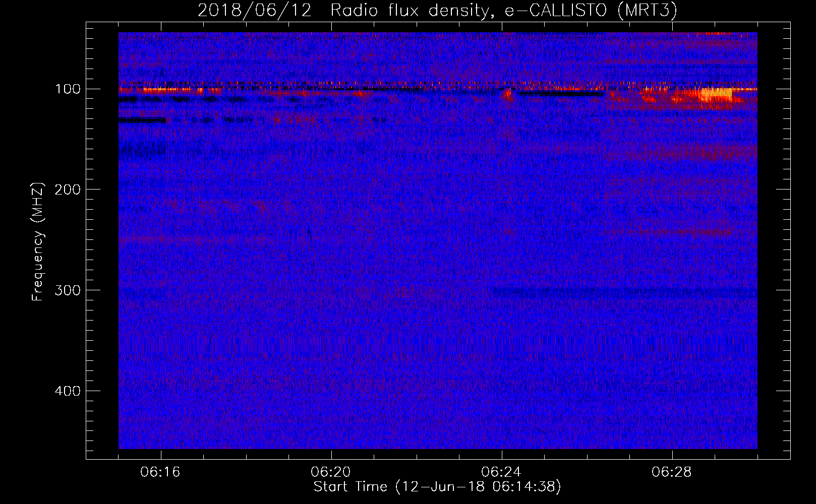816x504 pixels.
Task: Click the 200 frequency tick label
Action: point(68,190)
